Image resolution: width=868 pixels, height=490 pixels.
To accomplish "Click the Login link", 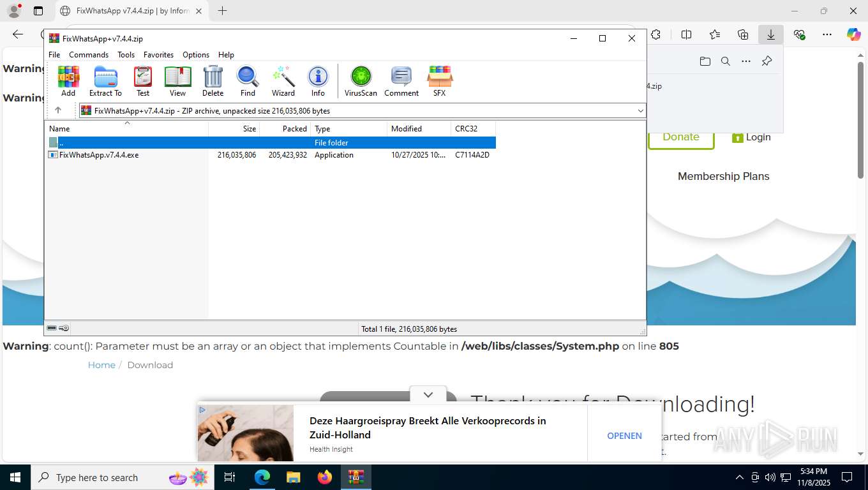I will pos(751,137).
